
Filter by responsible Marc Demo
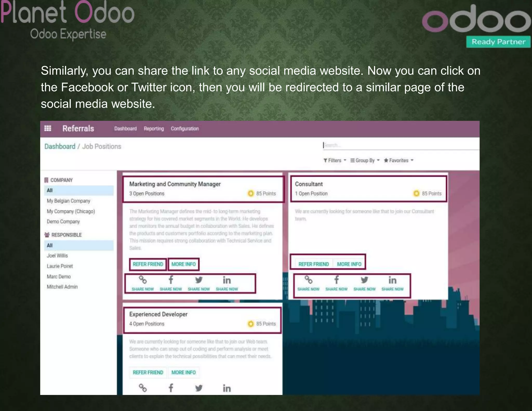coord(59,276)
